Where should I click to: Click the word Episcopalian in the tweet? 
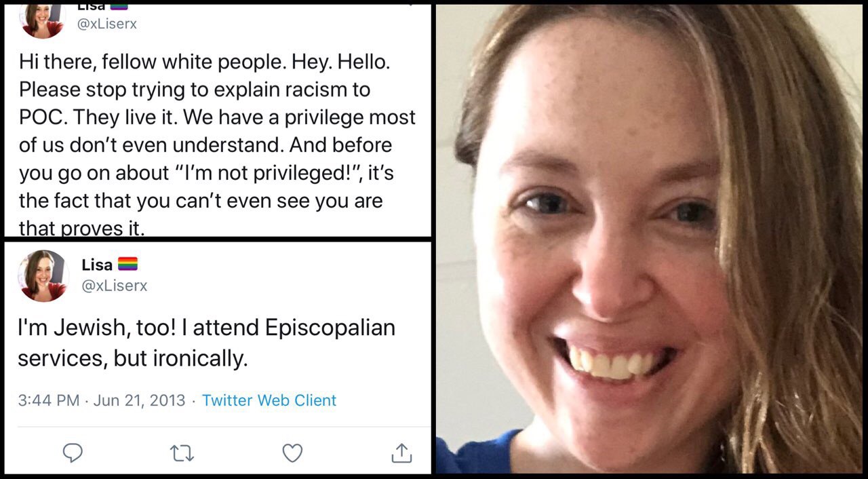pyautogui.click(x=330, y=328)
